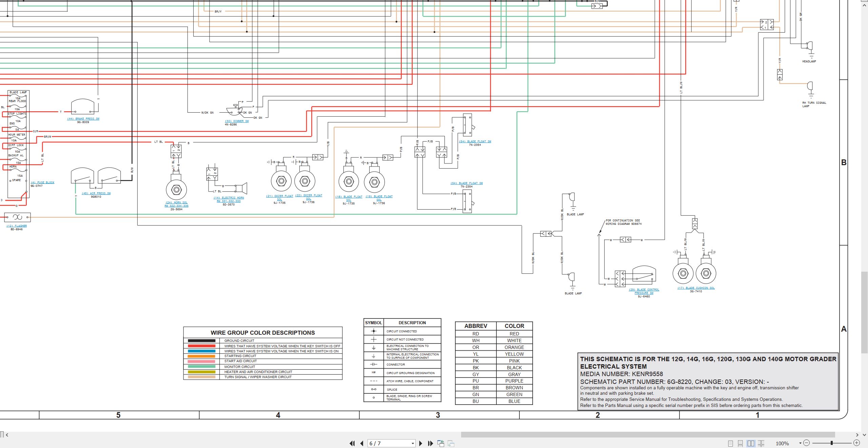This screenshot has width=868, height=448.
Task: Click the vertical scroll down arrow
Action: click(x=865, y=434)
